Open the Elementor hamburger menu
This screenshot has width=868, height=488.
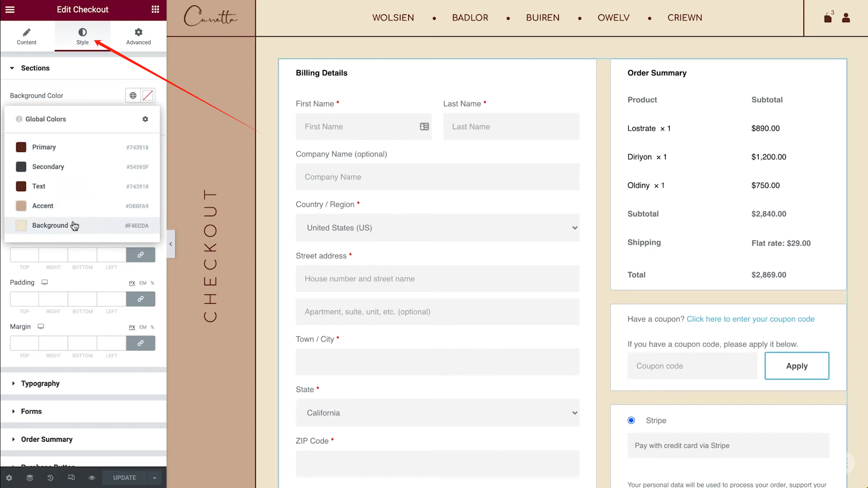coord(10,9)
